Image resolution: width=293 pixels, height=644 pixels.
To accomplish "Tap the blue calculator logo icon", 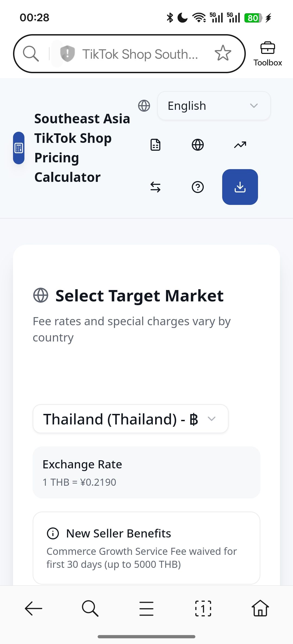I will [19, 148].
